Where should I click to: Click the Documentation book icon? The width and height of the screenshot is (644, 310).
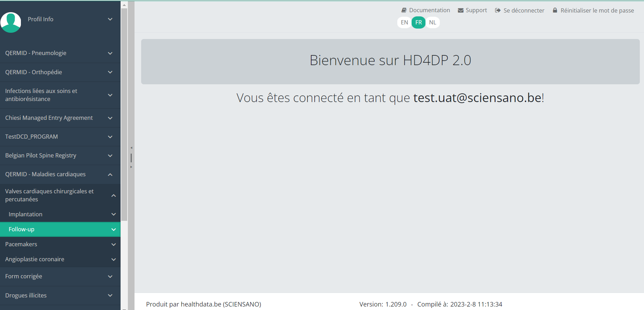[404, 10]
